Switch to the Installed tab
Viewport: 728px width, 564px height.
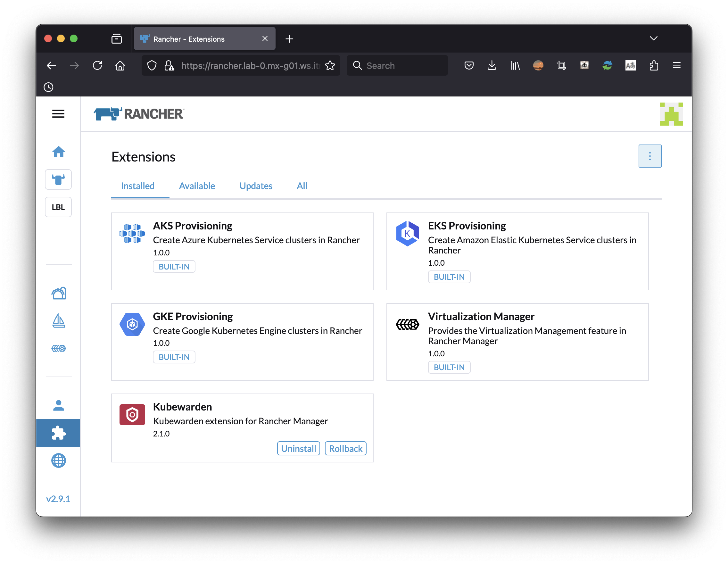[138, 186]
